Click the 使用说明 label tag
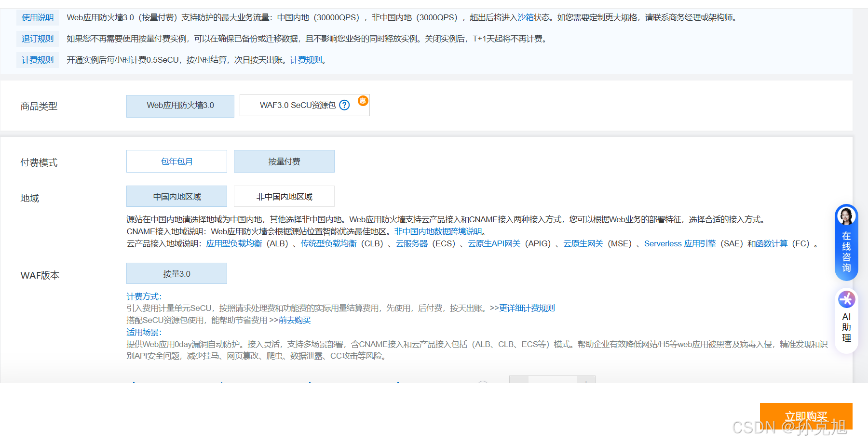868x443 pixels. 38,17
